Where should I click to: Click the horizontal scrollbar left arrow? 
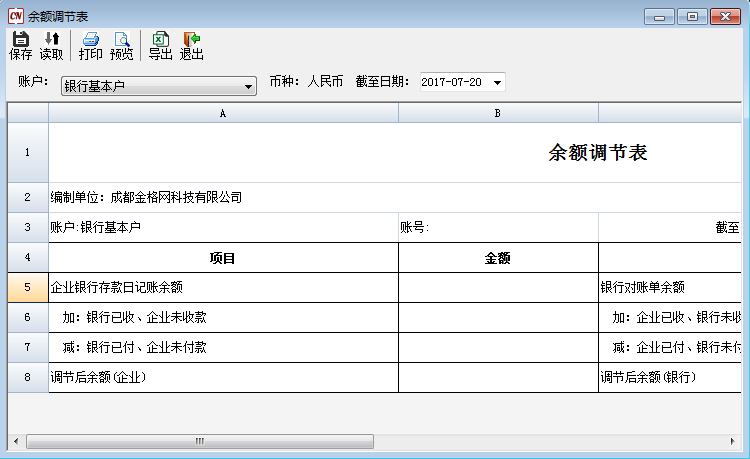15,440
